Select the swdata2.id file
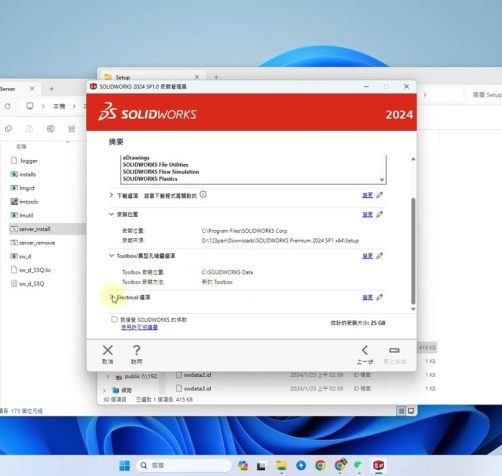The width and height of the screenshot is (502, 476). [x=193, y=375]
